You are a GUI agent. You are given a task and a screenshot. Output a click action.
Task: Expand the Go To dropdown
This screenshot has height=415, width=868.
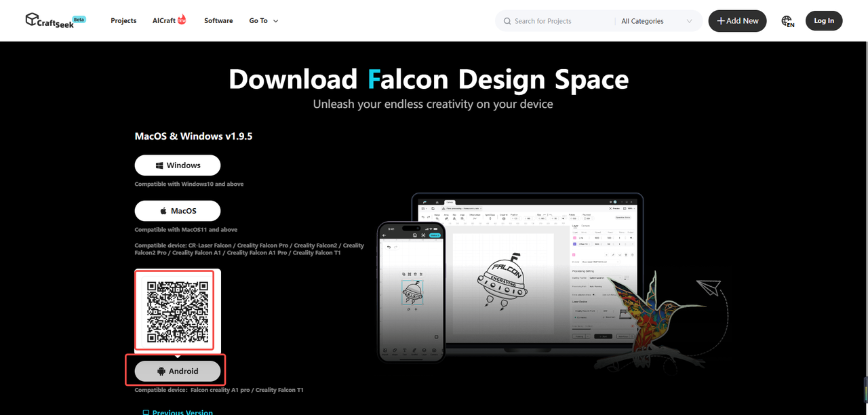pos(264,21)
